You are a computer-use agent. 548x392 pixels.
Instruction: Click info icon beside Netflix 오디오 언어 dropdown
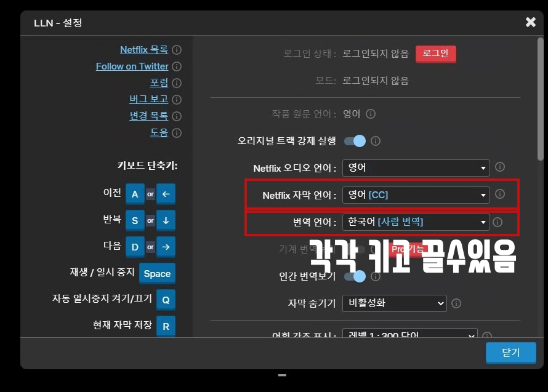[x=500, y=167]
